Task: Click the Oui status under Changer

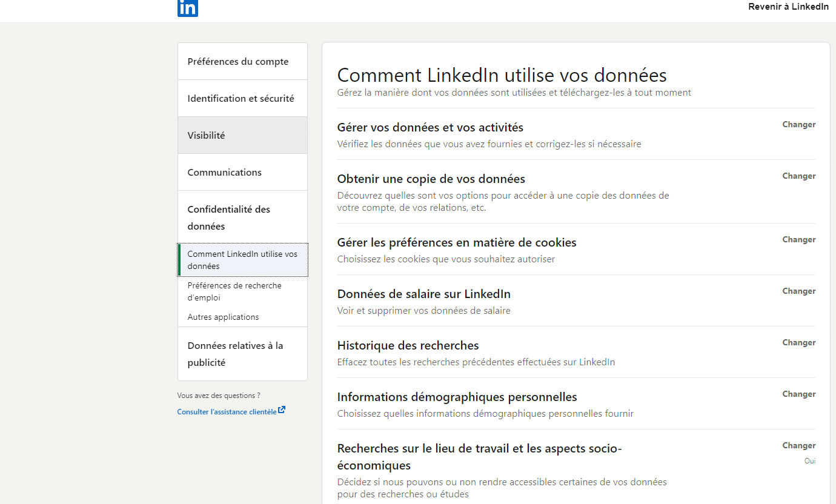Action: pyautogui.click(x=810, y=461)
